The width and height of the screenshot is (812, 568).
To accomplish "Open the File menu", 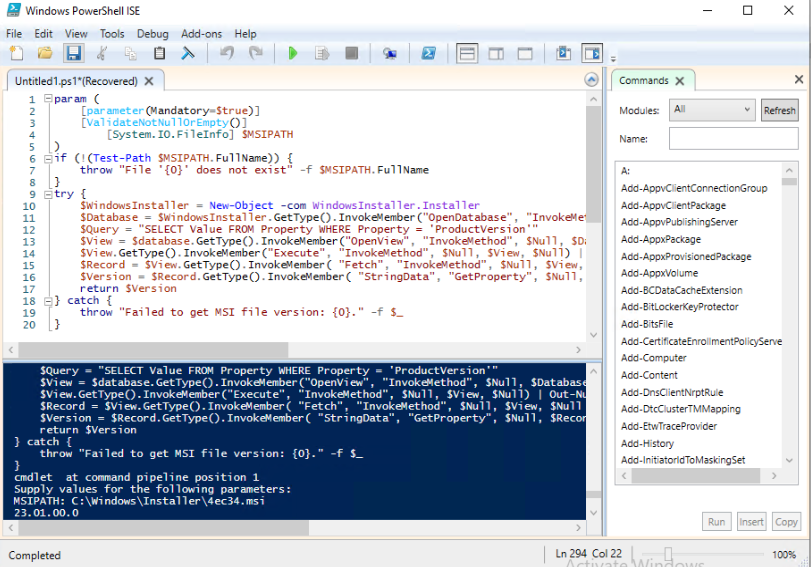I will point(14,34).
